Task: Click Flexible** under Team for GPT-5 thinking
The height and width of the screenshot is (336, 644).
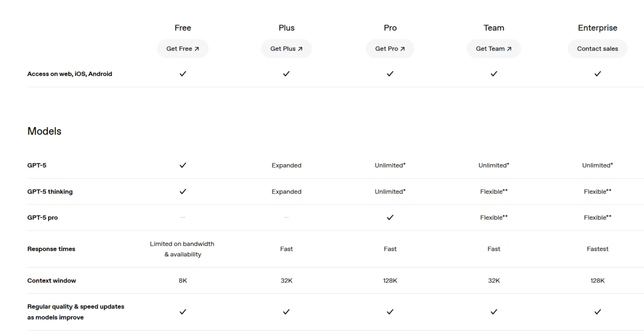Action: click(x=494, y=192)
